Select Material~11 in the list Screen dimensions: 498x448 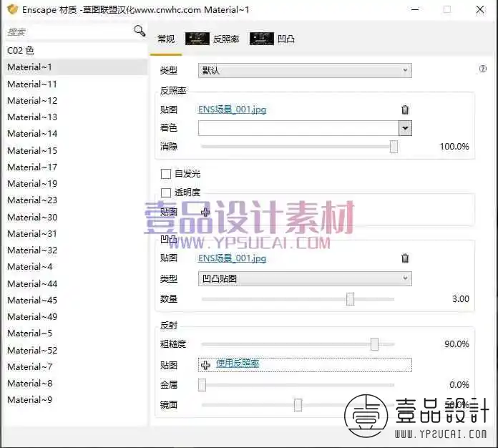[x=77, y=84]
